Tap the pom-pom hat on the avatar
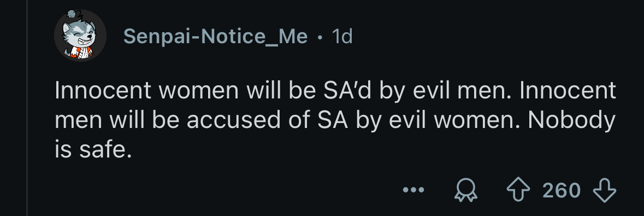 pyautogui.click(x=73, y=14)
